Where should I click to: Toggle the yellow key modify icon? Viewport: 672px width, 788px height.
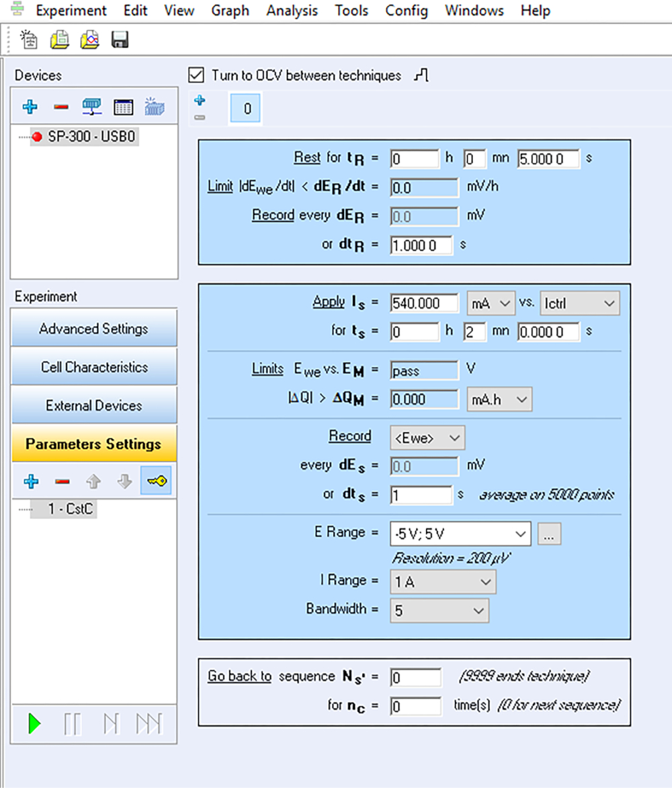156,481
